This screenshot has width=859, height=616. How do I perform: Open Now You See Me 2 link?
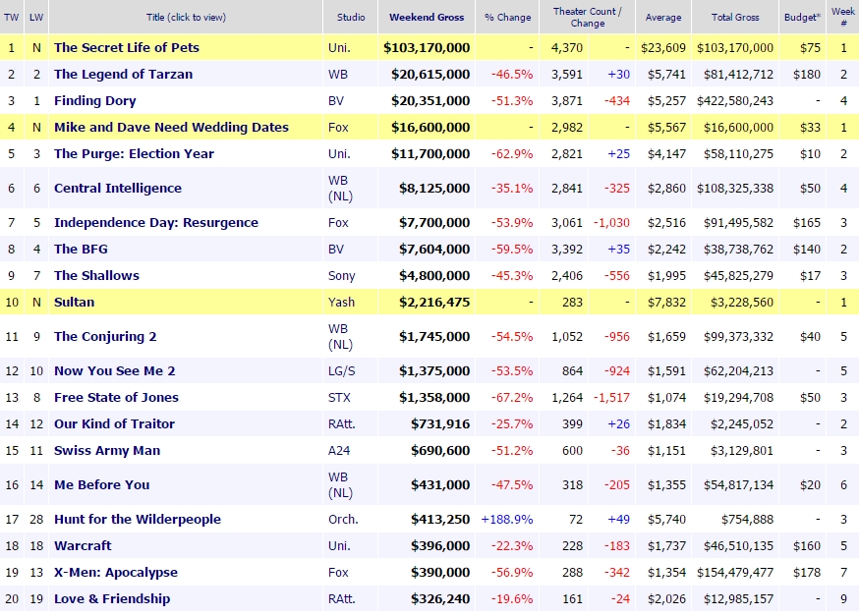[x=114, y=371]
